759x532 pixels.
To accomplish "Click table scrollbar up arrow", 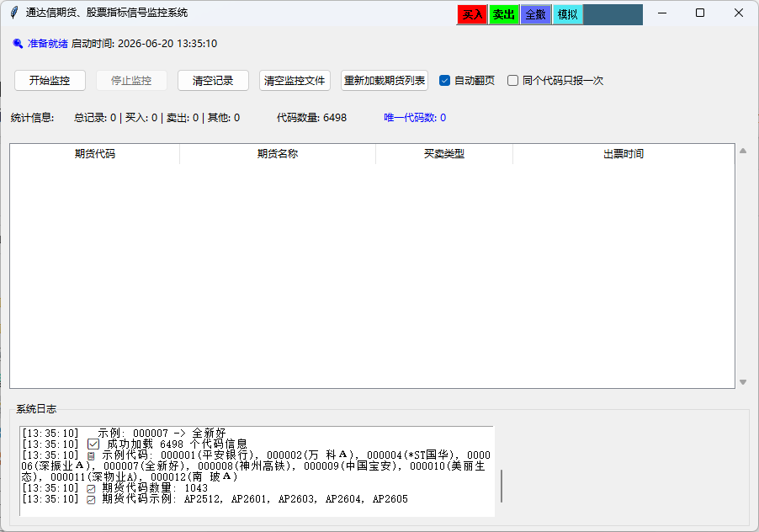I will [743, 151].
